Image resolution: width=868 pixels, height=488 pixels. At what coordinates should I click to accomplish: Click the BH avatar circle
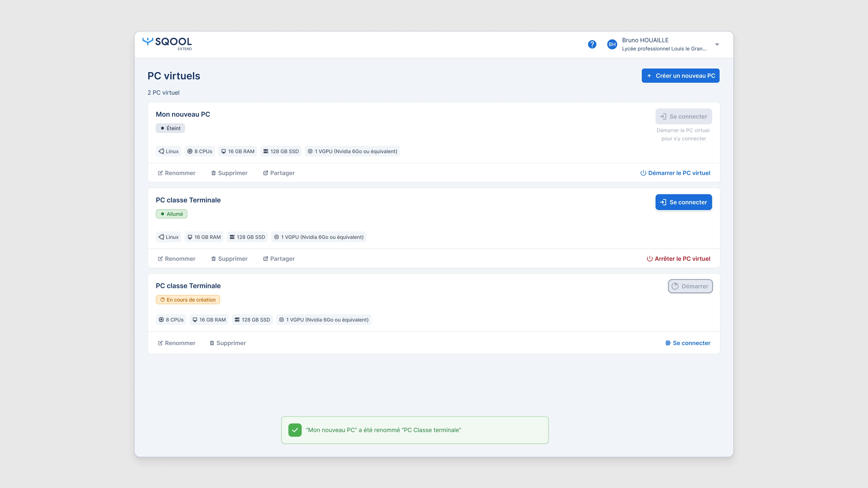pyautogui.click(x=612, y=44)
